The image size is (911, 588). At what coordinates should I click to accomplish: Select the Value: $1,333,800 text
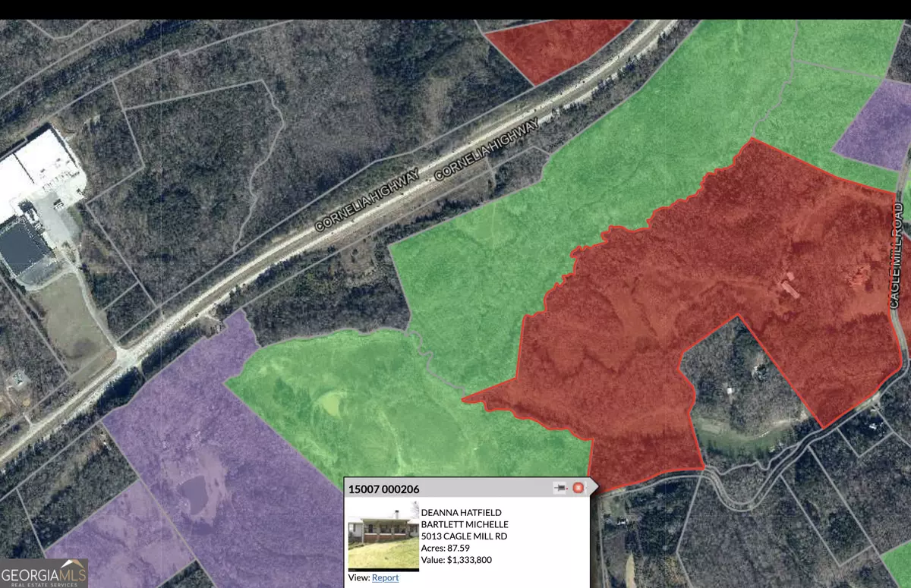coord(457,560)
